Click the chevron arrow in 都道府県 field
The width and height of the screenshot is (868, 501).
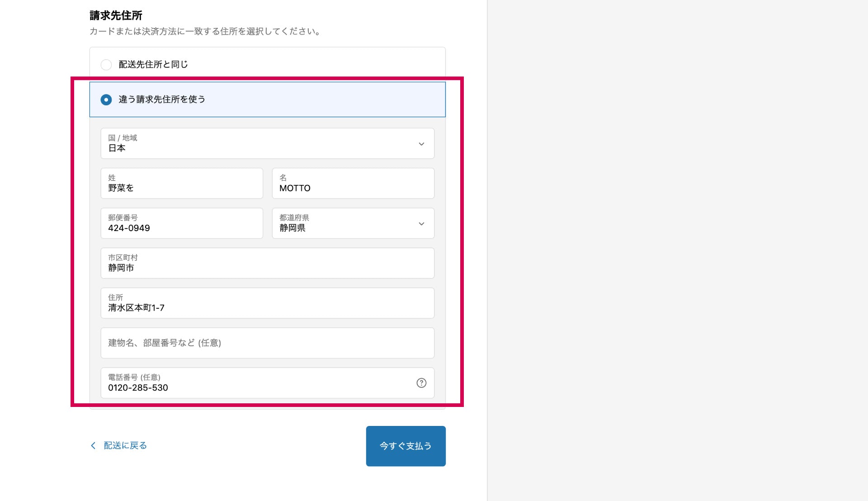click(421, 224)
